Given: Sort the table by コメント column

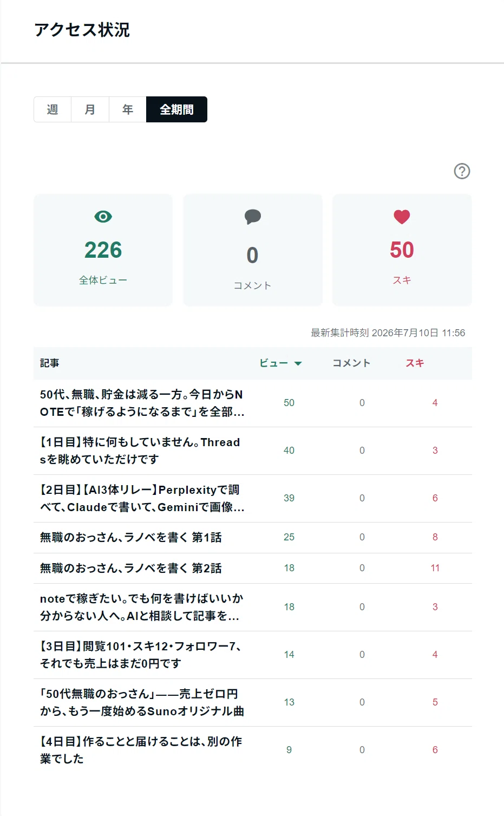Looking at the screenshot, I should click(351, 363).
